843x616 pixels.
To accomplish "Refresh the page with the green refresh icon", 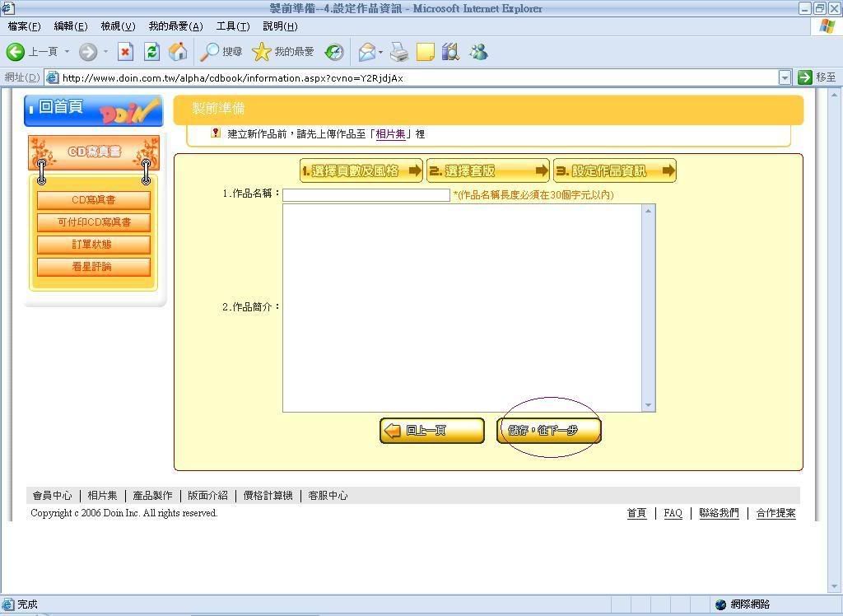I will click(x=151, y=52).
